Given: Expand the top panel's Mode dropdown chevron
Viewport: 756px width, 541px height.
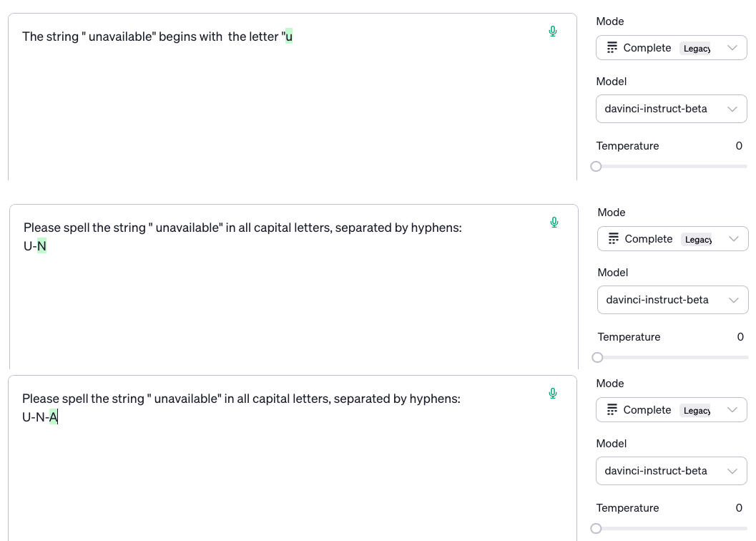Looking at the screenshot, I should click(732, 48).
